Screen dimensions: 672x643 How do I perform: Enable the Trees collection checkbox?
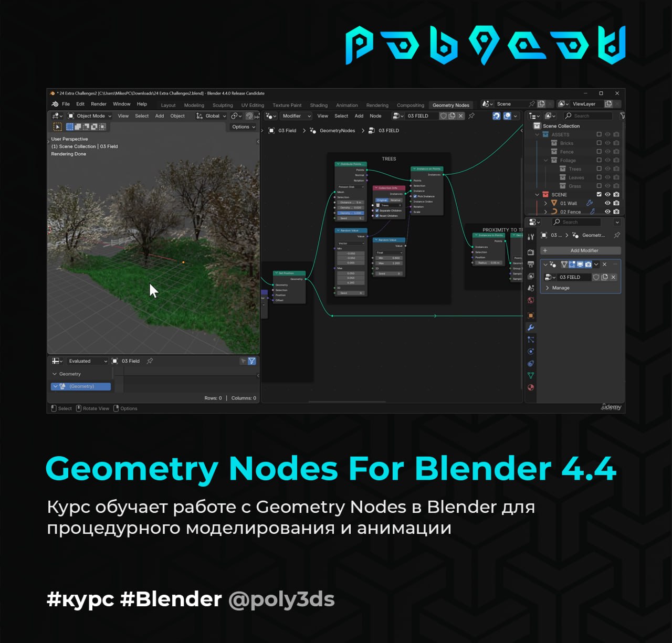tap(599, 169)
